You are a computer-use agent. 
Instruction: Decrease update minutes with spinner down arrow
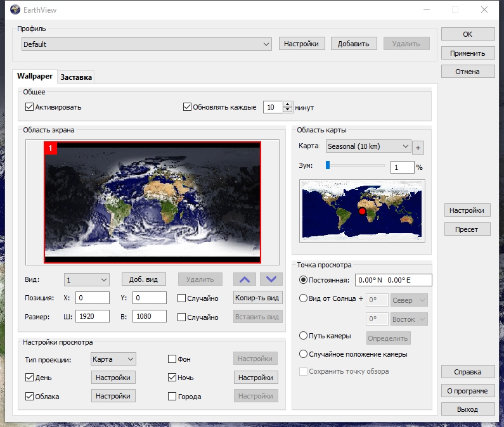(287, 110)
